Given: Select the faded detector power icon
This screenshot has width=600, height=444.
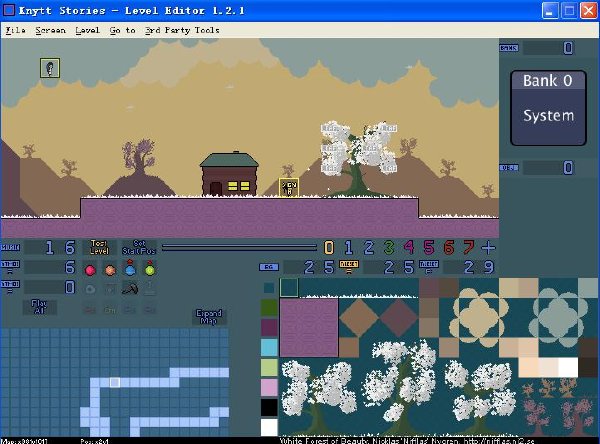Looking at the screenshot, I should (x=110, y=289).
